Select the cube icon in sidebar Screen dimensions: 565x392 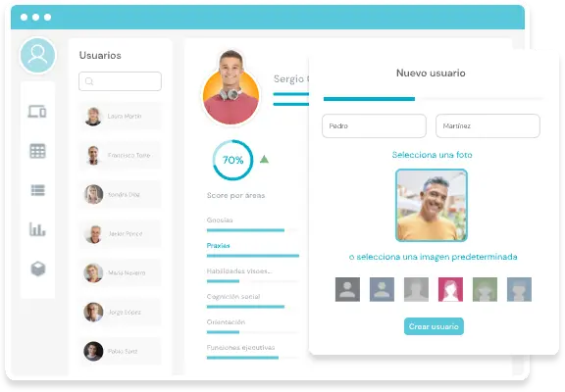38,269
